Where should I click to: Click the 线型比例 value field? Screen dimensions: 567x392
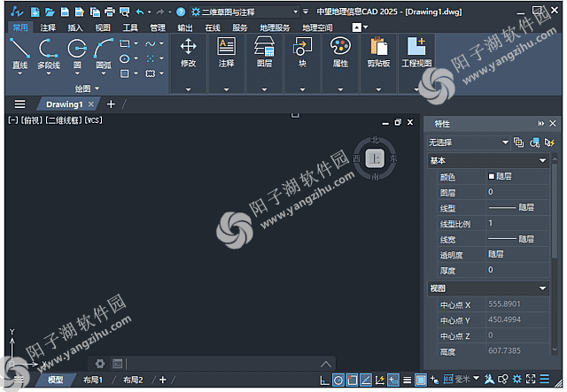pos(517,223)
